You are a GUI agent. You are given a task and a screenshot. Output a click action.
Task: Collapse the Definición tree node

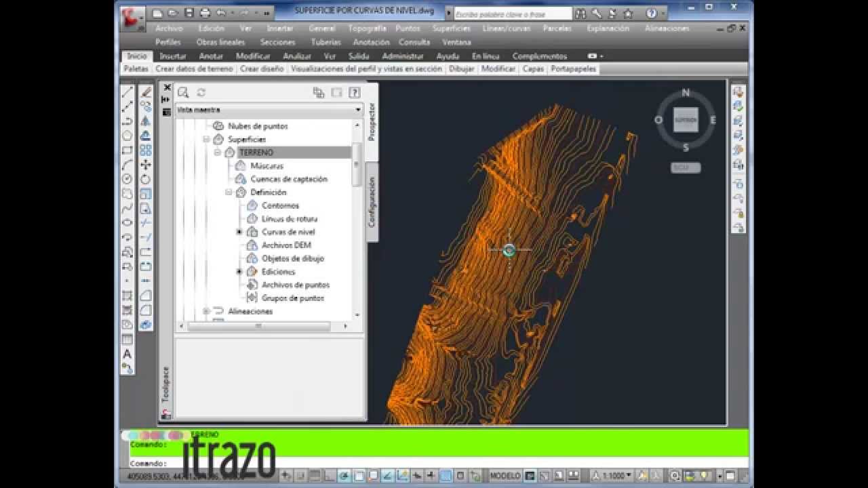229,192
